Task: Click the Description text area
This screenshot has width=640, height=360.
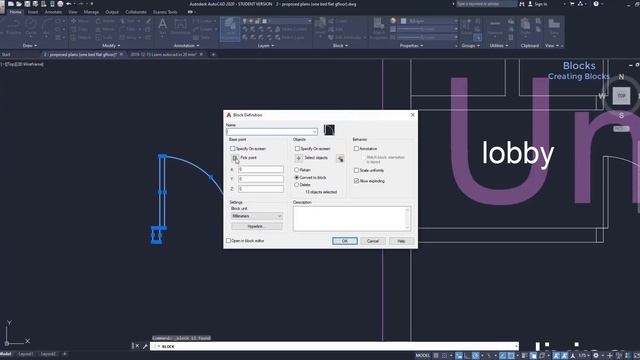Action: pyautogui.click(x=352, y=219)
